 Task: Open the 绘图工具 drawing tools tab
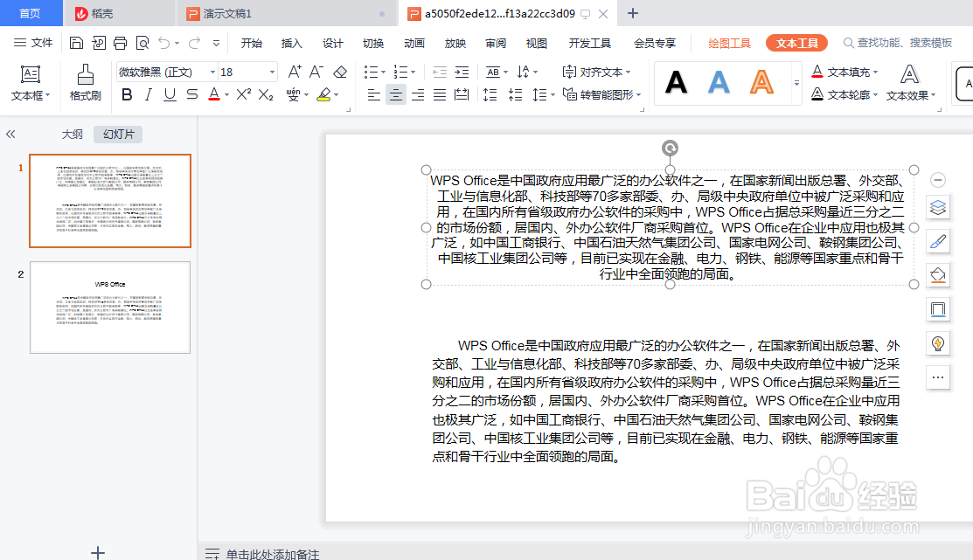[x=729, y=43]
